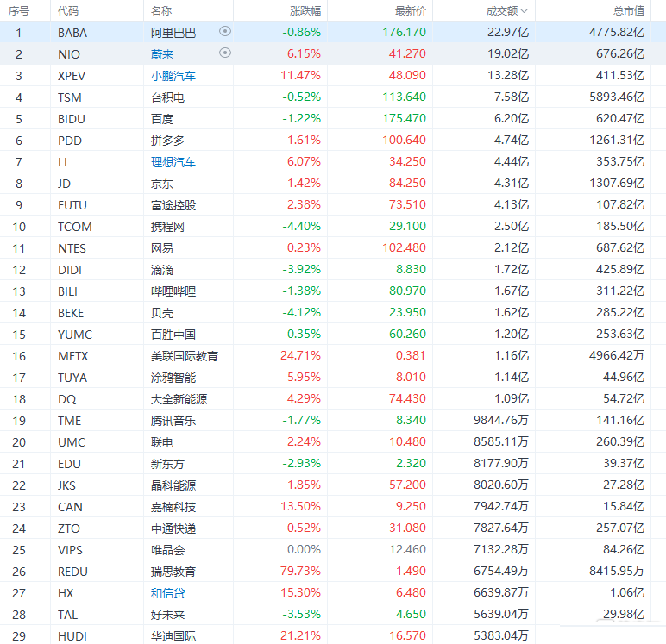Click the 11.47% change for XPEV
This screenshot has height=644, width=666.
[300, 75]
